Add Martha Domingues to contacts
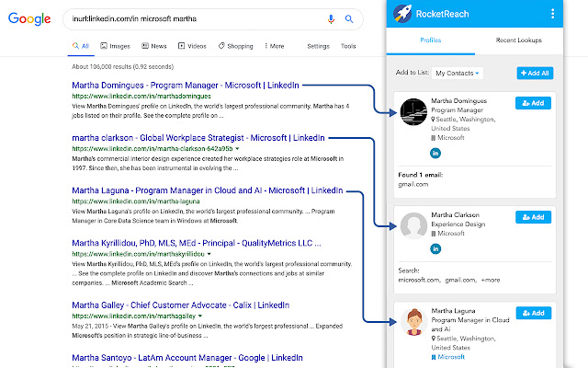588x368 pixels. click(533, 102)
